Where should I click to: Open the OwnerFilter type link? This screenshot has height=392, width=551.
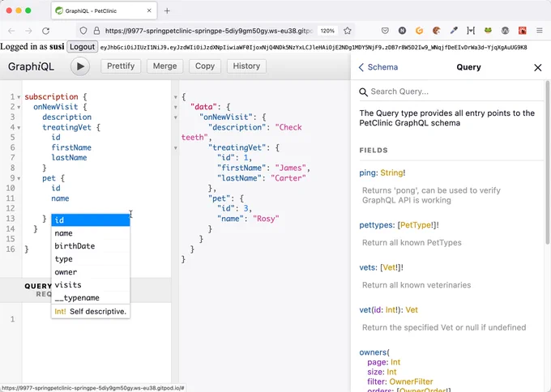coord(411,381)
